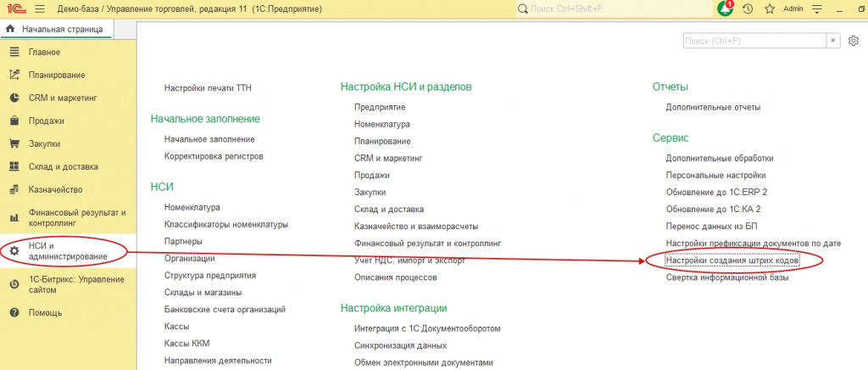Open the Продажи section in sidebar
This screenshot has width=868, height=370.
47,121
